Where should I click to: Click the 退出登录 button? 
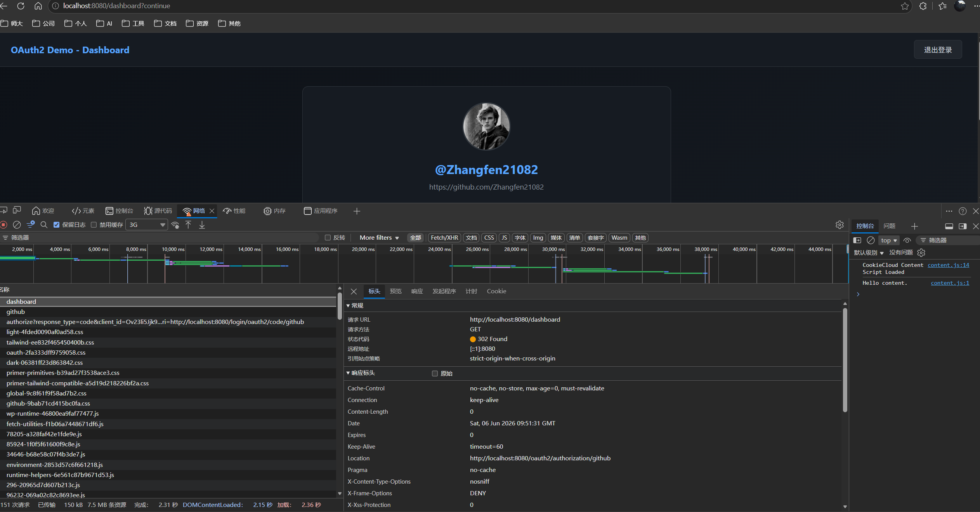coord(938,50)
